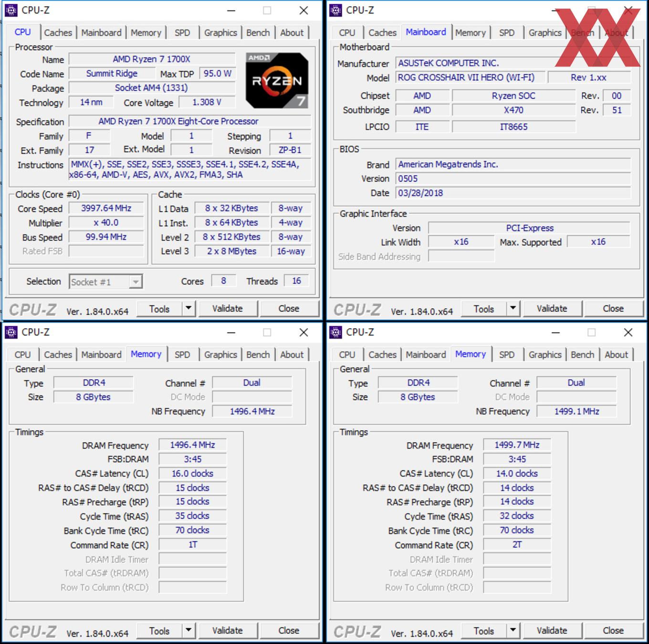The image size is (649, 644).
Task: Close the bottom-right Memory window with X
Action: tap(628, 332)
